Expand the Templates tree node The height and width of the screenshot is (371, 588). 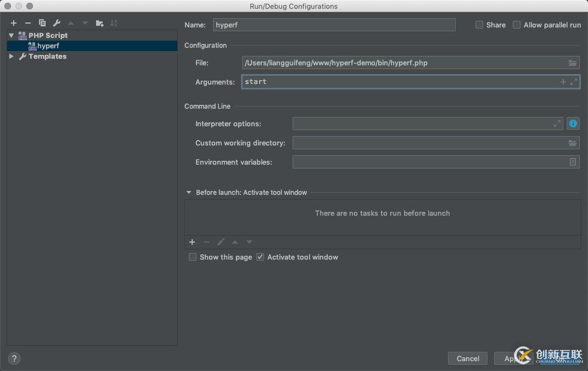tap(12, 57)
